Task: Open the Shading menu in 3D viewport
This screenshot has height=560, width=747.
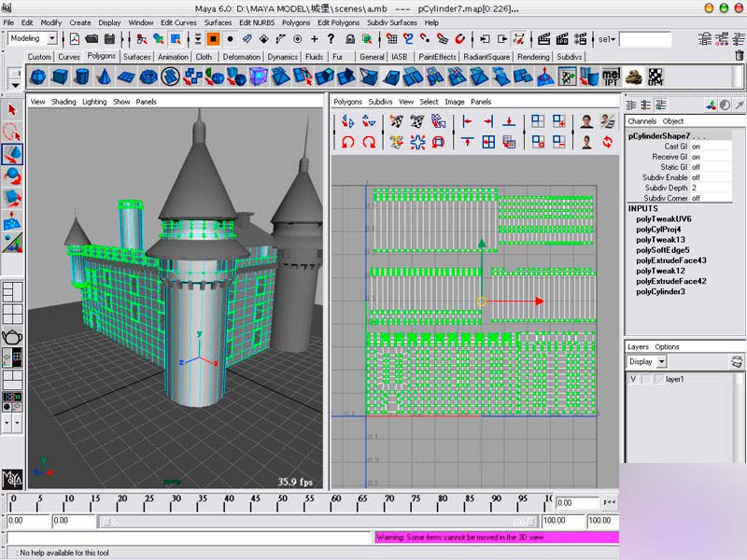Action: point(63,102)
